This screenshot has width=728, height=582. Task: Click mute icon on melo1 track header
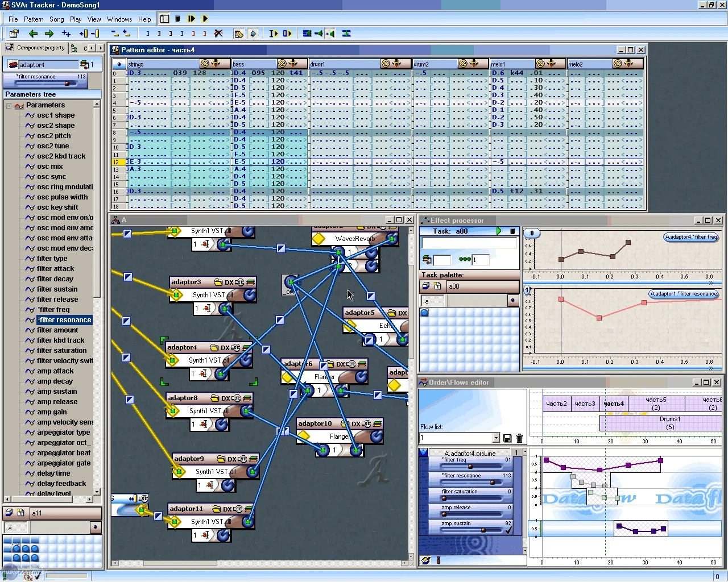(x=540, y=64)
